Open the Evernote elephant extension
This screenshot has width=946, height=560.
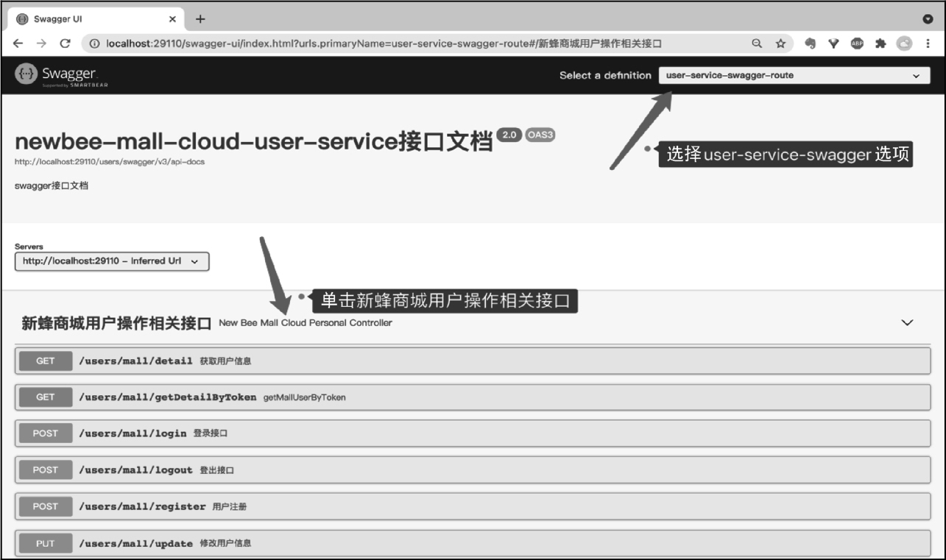[x=811, y=43]
